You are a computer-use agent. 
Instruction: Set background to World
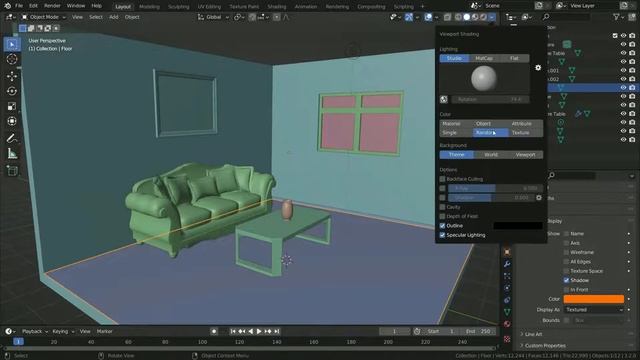click(491, 155)
